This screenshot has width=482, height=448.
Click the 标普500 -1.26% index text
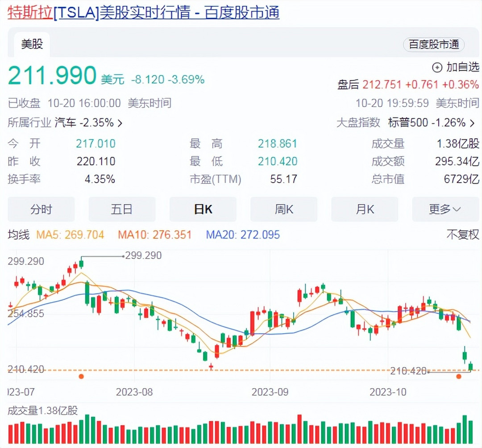pos(427,123)
